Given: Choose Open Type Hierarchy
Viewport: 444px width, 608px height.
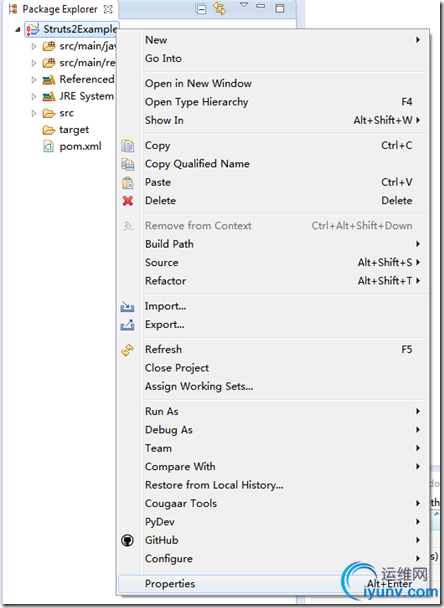Looking at the screenshot, I should 284,102.
